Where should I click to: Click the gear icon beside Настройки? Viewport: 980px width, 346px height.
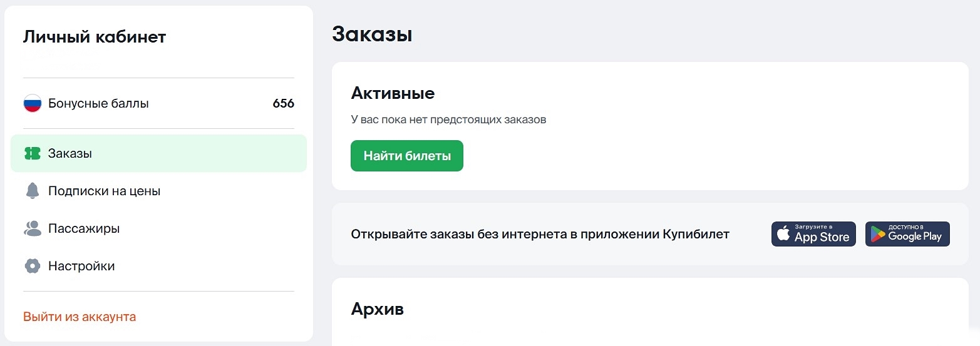[33, 266]
